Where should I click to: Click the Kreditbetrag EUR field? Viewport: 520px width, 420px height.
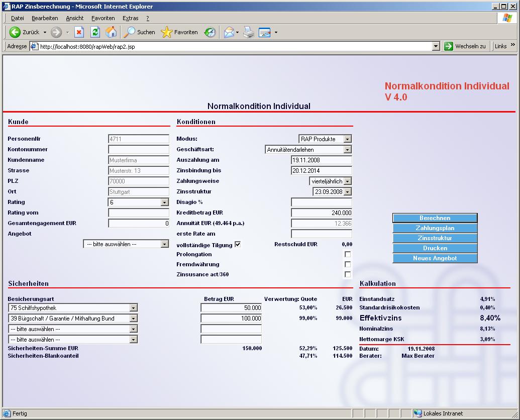[x=322, y=213]
